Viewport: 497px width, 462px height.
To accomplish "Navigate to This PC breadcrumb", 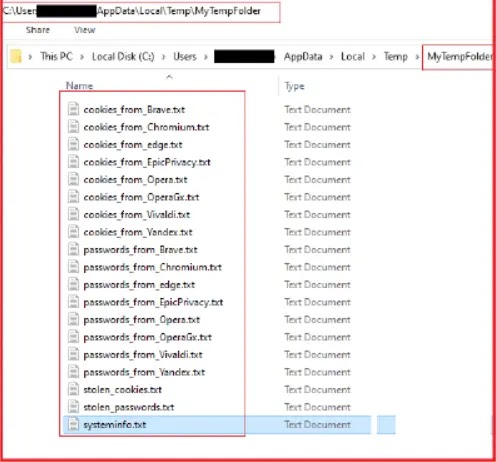I will [x=56, y=57].
